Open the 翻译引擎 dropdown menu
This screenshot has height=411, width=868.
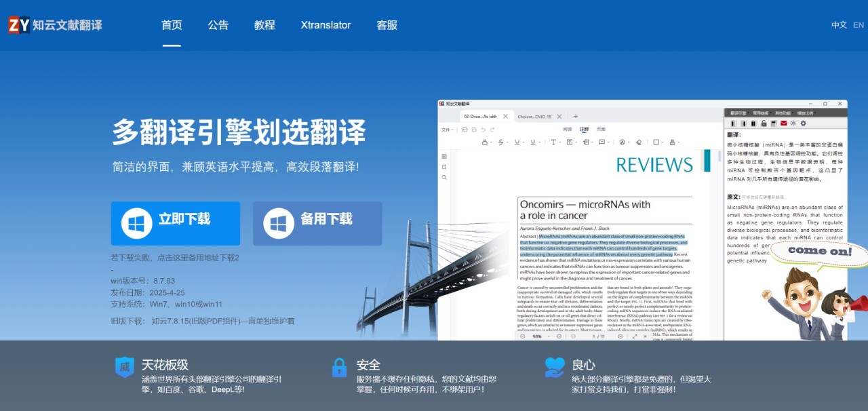(x=738, y=113)
